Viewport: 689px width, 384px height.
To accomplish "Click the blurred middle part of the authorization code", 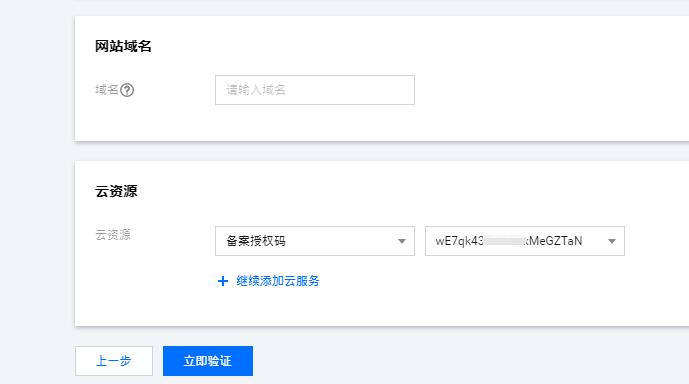I will 504,241.
